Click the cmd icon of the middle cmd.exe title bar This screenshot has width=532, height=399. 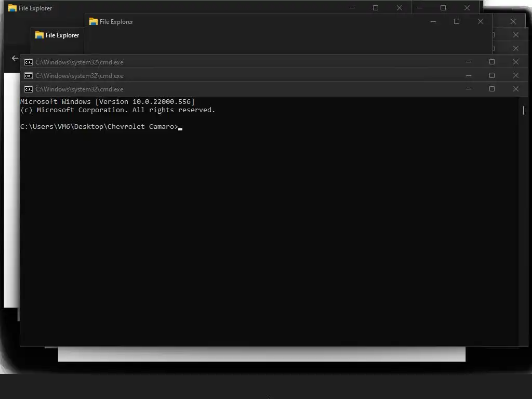point(29,76)
